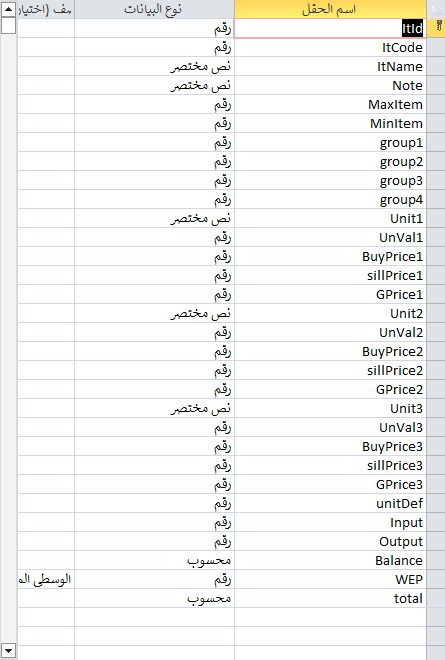Click the اسم الحقل column header
The width and height of the screenshot is (445, 660).
[330, 9]
